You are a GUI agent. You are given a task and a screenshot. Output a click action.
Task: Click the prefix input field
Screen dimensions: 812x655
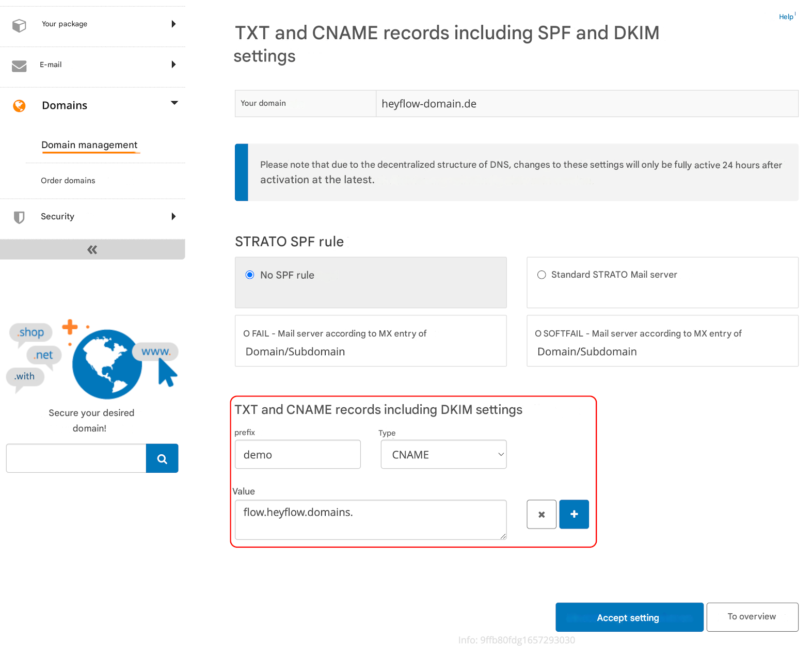pyautogui.click(x=297, y=455)
